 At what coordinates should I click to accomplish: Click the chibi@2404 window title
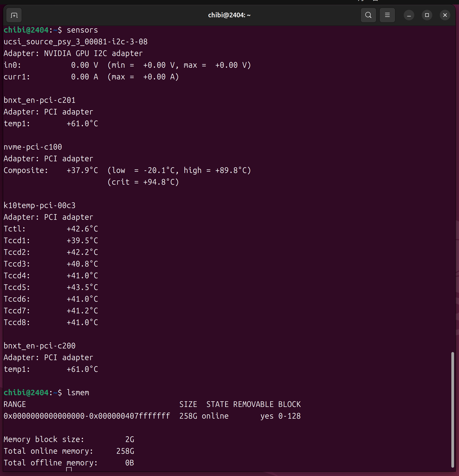click(229, 15)
